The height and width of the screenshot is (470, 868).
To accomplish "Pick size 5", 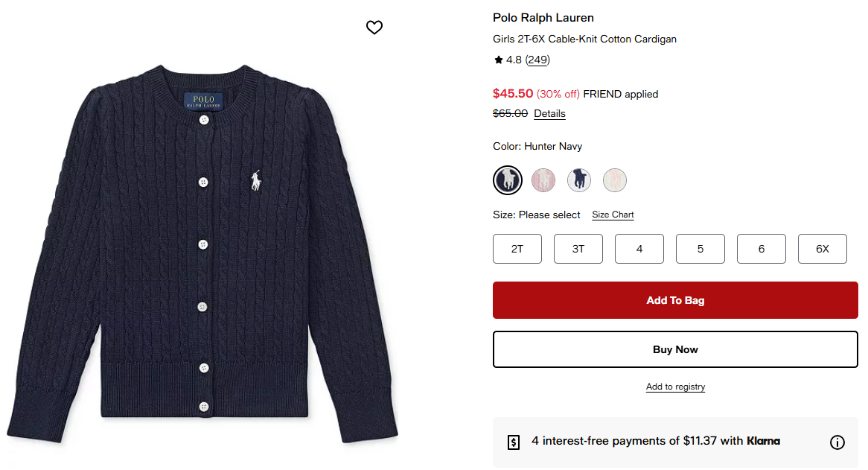I will coord(701,249).
